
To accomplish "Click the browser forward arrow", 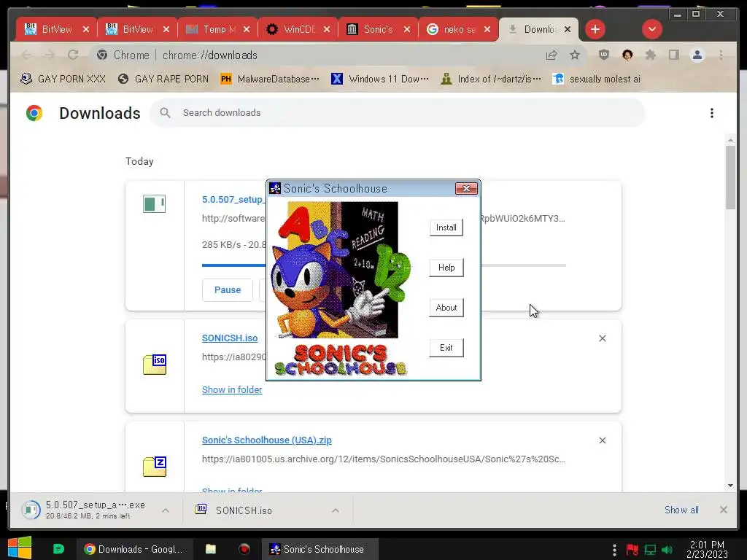I will [x=50, y=55].
